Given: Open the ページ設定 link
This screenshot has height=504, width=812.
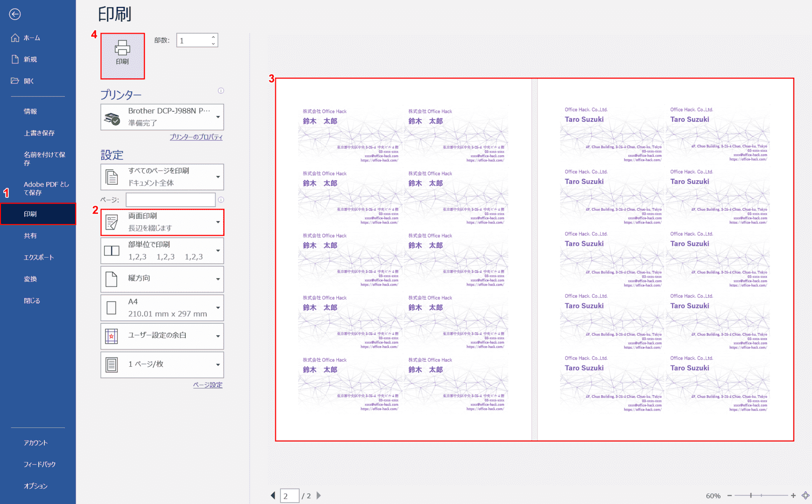Looking at the screenshot, I should (x=208, y=385).
